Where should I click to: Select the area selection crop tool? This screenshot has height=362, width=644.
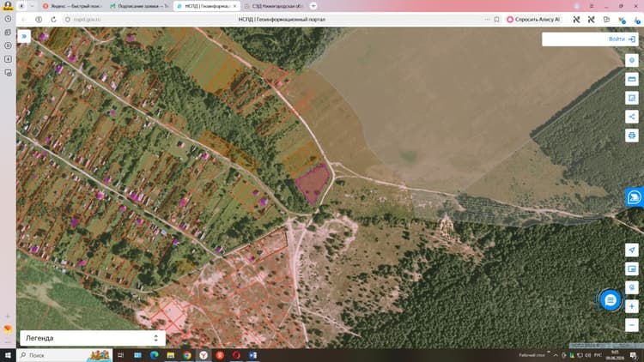(632, 98)
